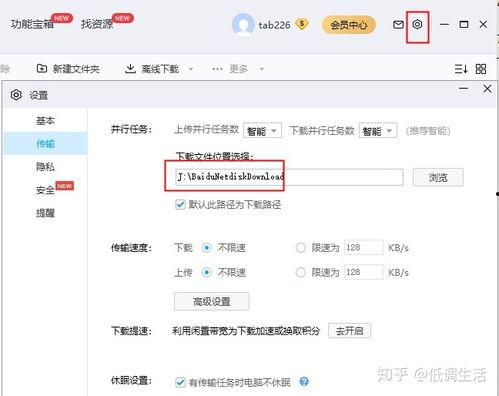Open settings via the gear icon
The height and width of the screenshot is (396, 499).
tap(417, 25)
